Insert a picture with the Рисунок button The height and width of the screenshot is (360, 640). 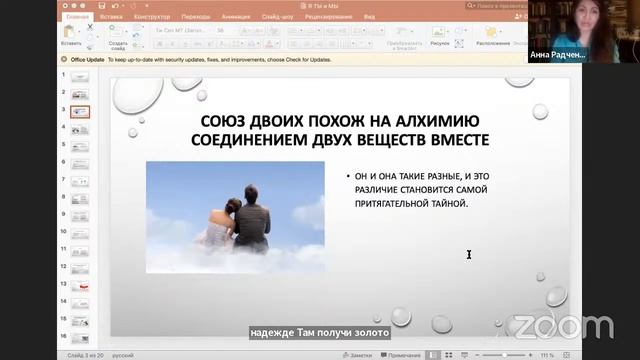439,35
